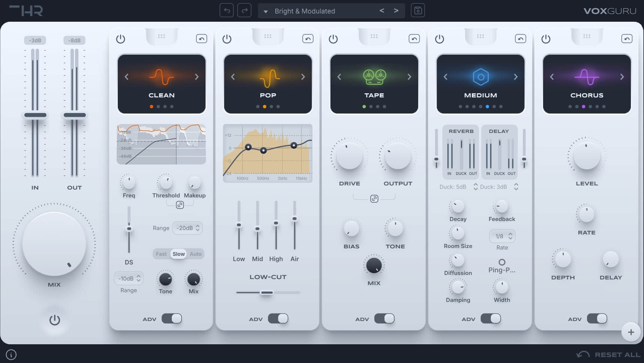The height and width of the screenshot is (363, 644).
Task: Browse next tape type with right chevron
Action: [409, 77]
